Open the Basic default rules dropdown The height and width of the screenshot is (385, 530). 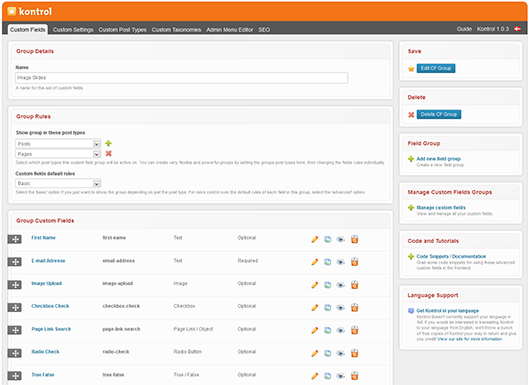coord(58,183)
